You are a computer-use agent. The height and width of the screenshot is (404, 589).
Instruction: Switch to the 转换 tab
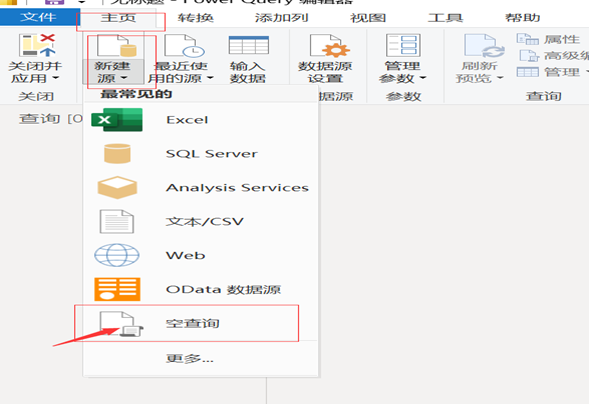tap(196, 18)
